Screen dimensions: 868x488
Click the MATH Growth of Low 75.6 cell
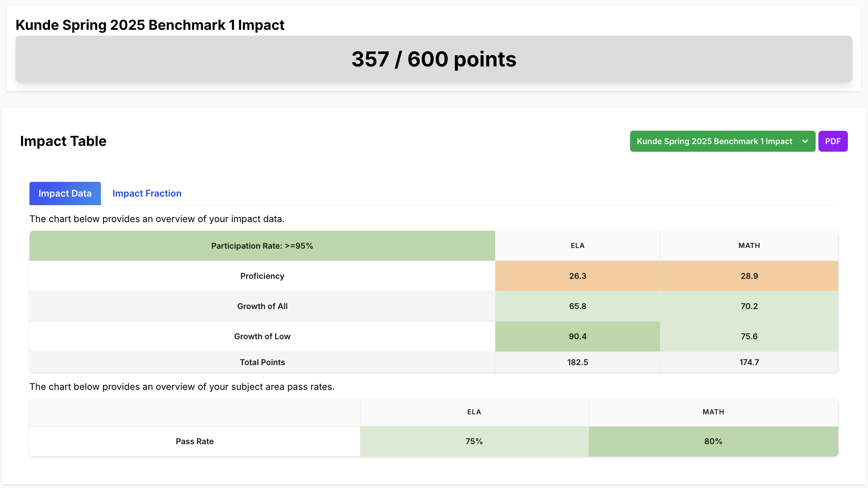[749, 336]
